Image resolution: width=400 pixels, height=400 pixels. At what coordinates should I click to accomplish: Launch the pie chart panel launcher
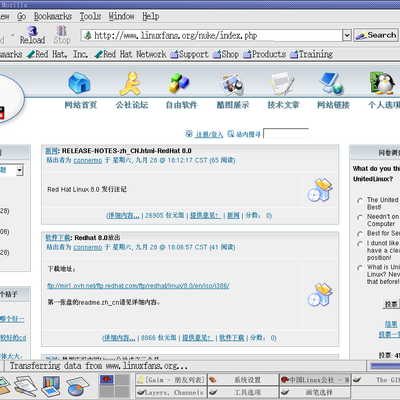pos(79,386)
